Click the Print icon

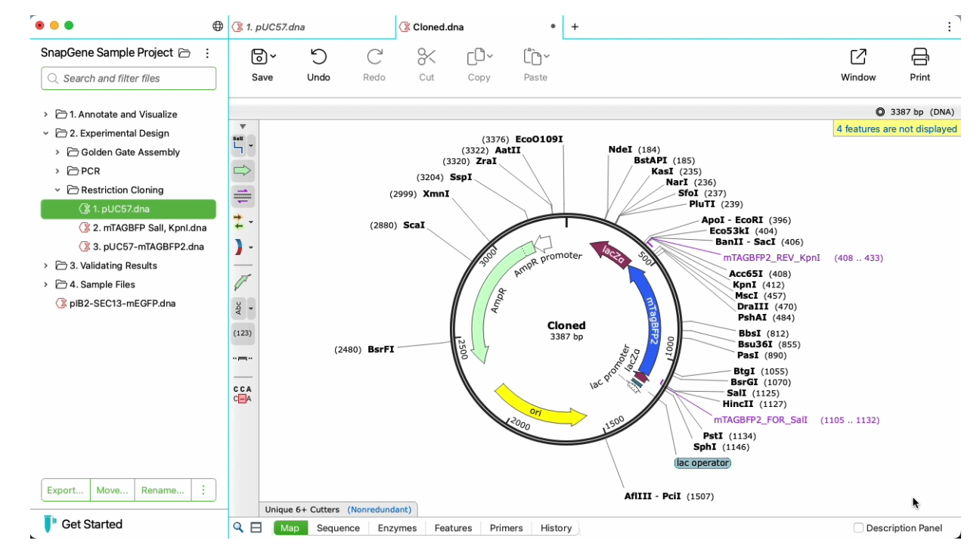click(x=920, y=57)
